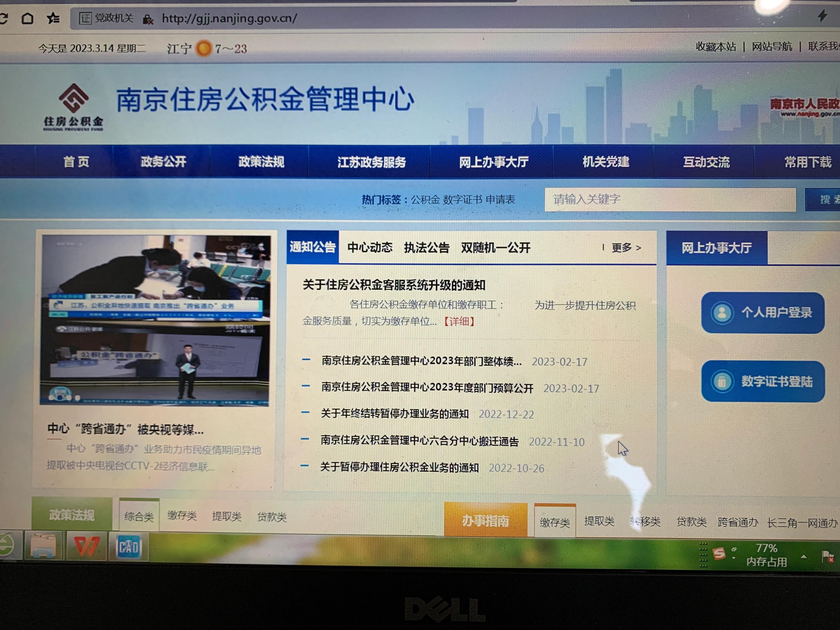Open 政策法规 in blue navigation bar
This screenshot has height=630, width=840.
click(261, 162)
